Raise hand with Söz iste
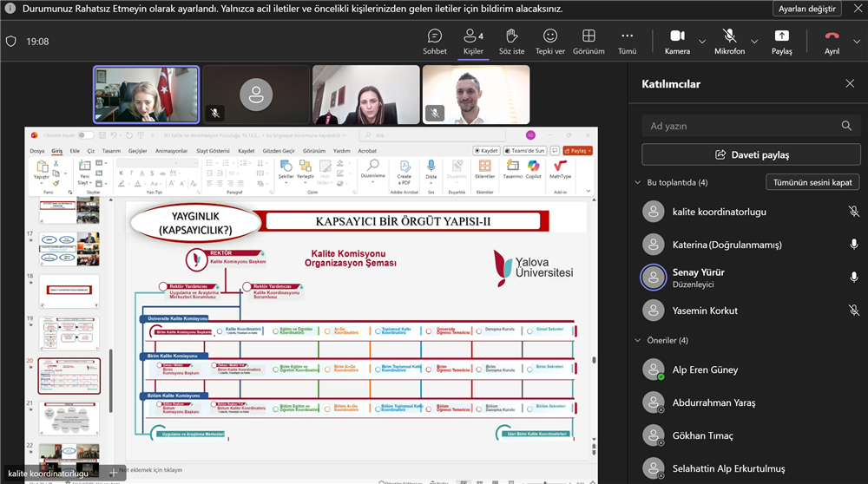The image size is (868, 484). (x=511, y=40)
